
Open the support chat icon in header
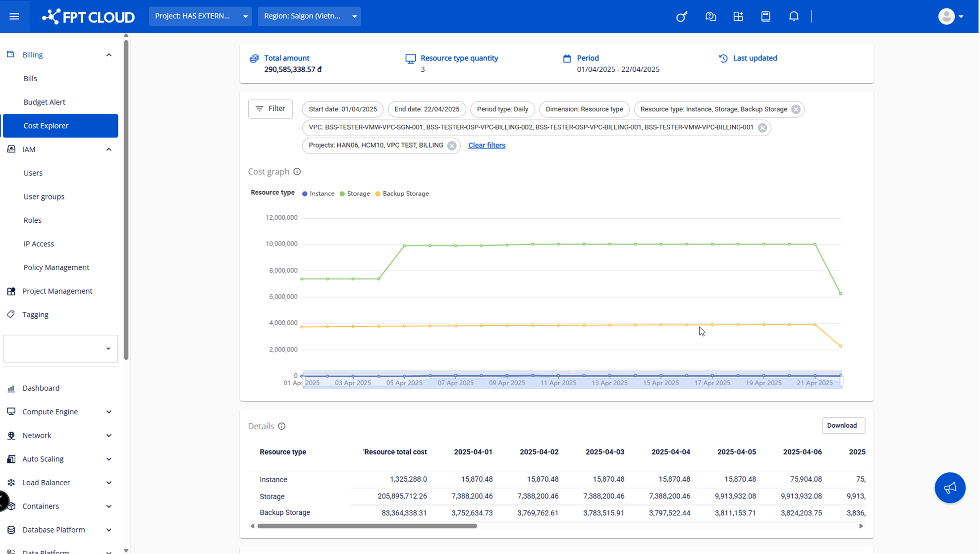[710, 16]
